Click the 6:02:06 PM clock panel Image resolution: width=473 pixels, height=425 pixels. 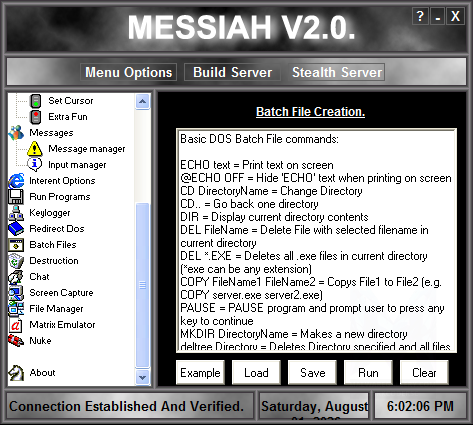pyautogui.click(x=420, y=406)
